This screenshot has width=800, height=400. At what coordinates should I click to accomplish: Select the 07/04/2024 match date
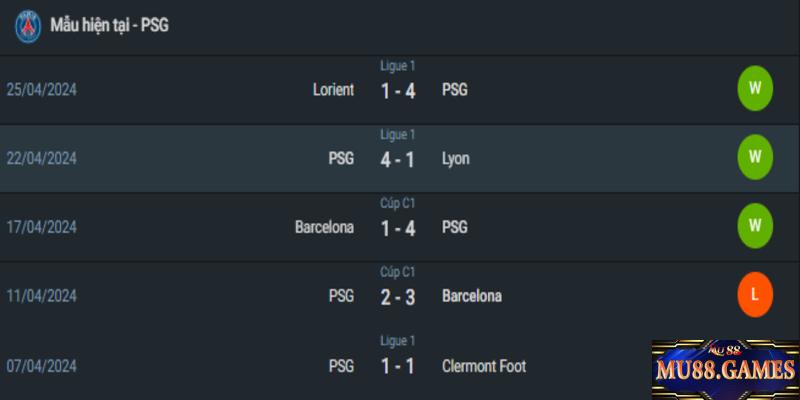coord(41,366)
